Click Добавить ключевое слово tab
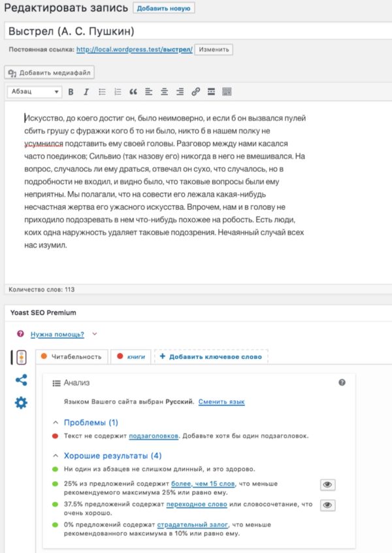 pos(211,356)
